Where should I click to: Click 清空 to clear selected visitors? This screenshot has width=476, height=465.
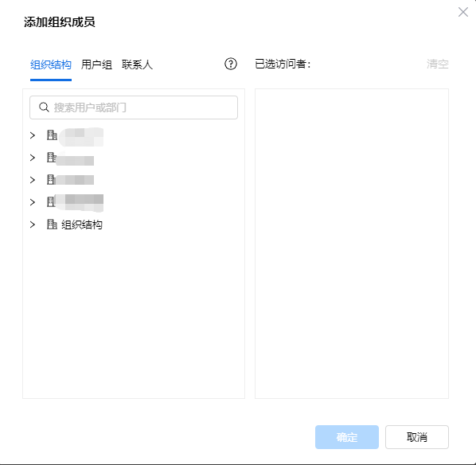click(437, 64)
